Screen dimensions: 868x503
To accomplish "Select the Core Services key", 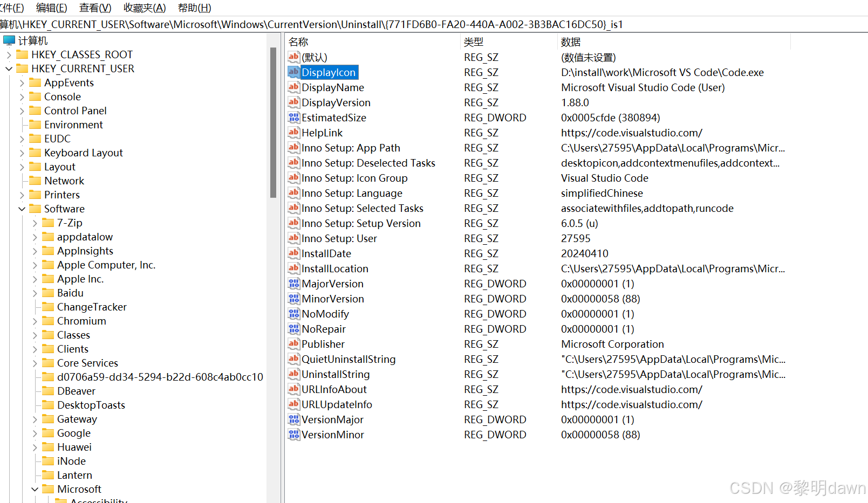I will (x=87, y=363).
